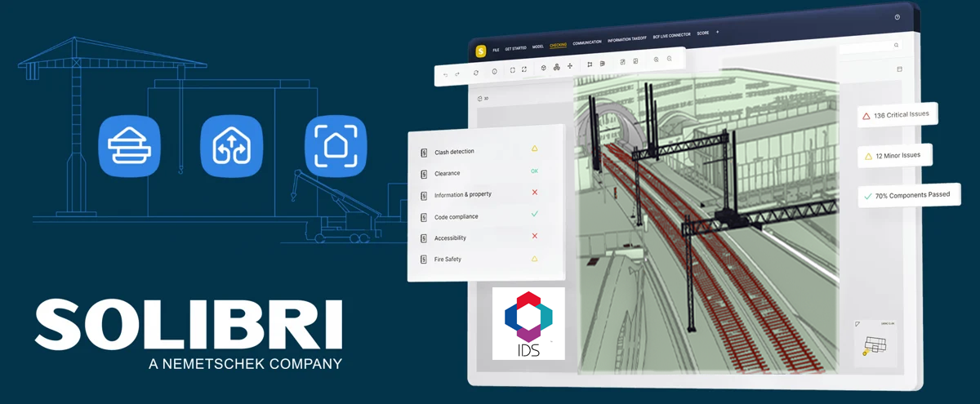Open the BCF LIVE CONNECTOR tab
This screenshot has height=404, width=980.
coord(671,36)
